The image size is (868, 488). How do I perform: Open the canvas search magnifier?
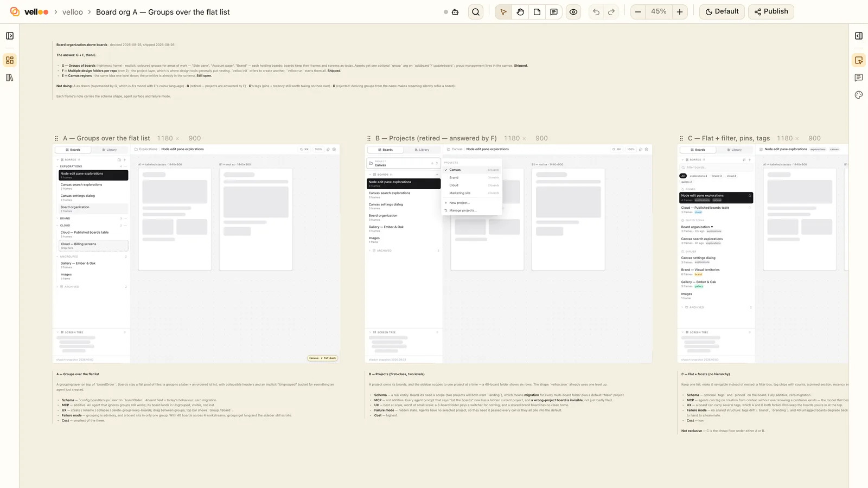point(476,12)
